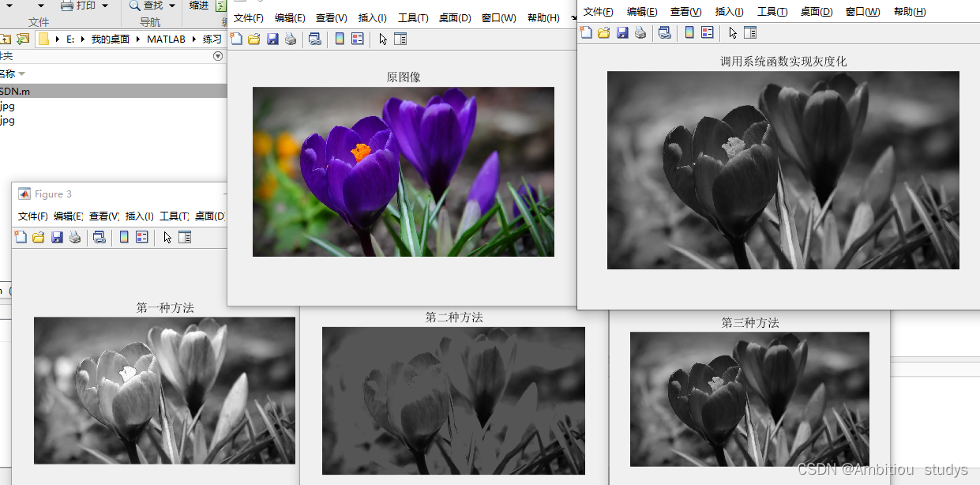Expand the 打印 dropdown arrow in MATLAB ribbon

[105, 6]
